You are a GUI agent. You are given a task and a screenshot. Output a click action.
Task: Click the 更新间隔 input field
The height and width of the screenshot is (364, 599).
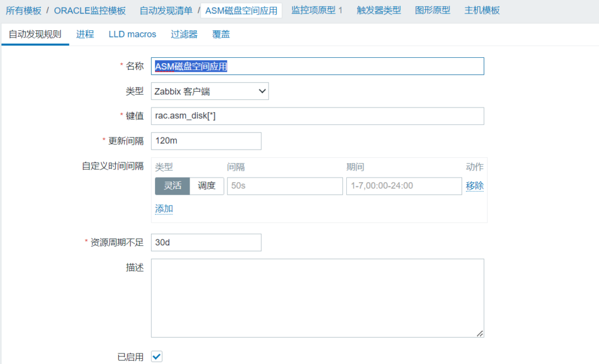pos(206,141)
